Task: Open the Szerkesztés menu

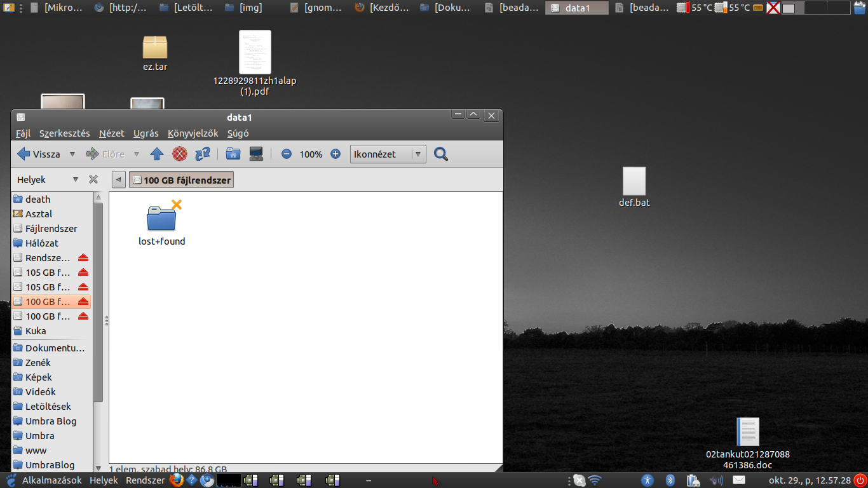Action: 64,133
